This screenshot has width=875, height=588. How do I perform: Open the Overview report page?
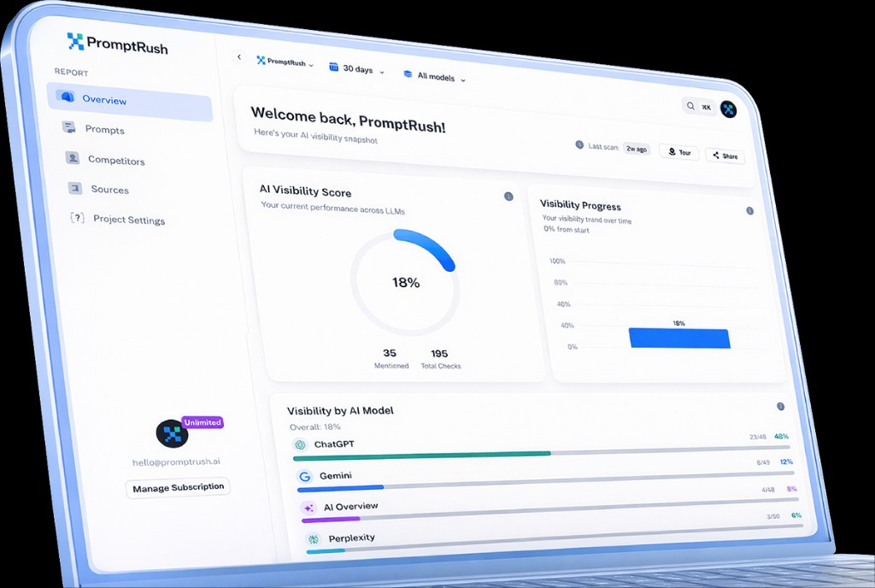[130, 102]
